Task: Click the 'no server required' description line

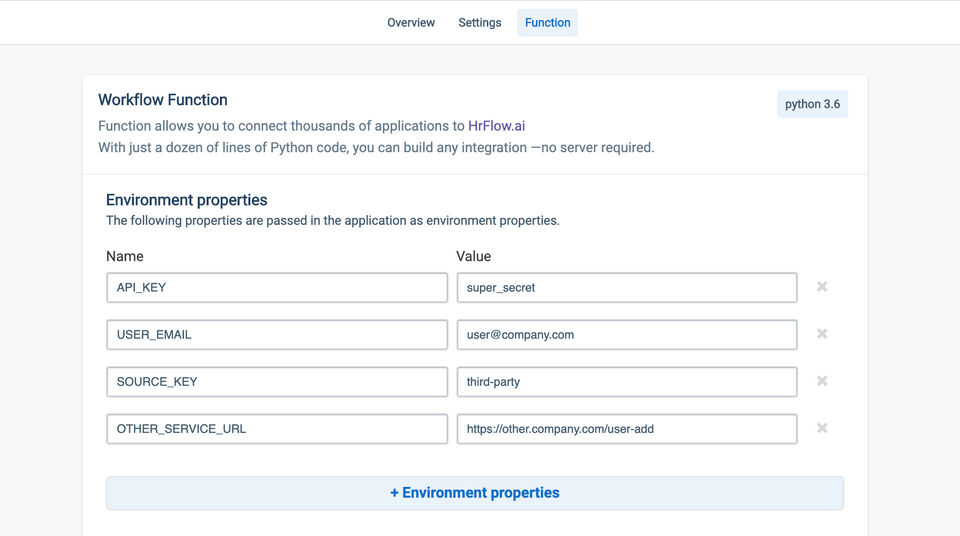Action: coord(376,148)
